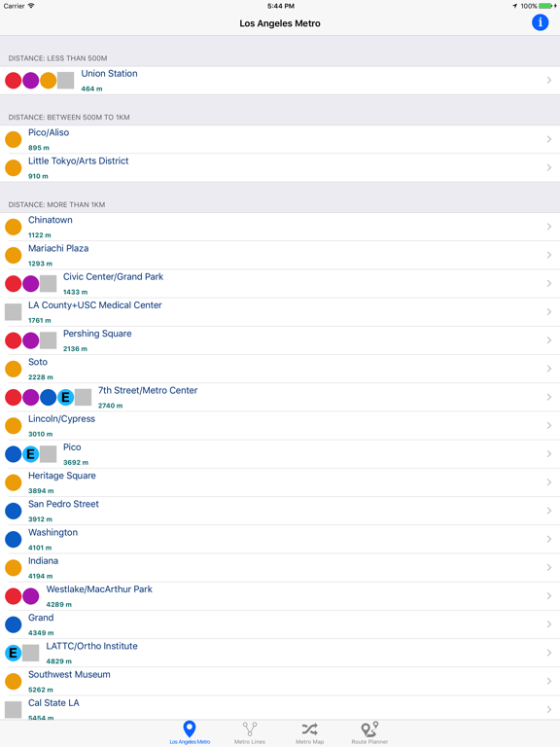
Task: Switch to the Los Angeles Metro tab
Action: [190, 732]
